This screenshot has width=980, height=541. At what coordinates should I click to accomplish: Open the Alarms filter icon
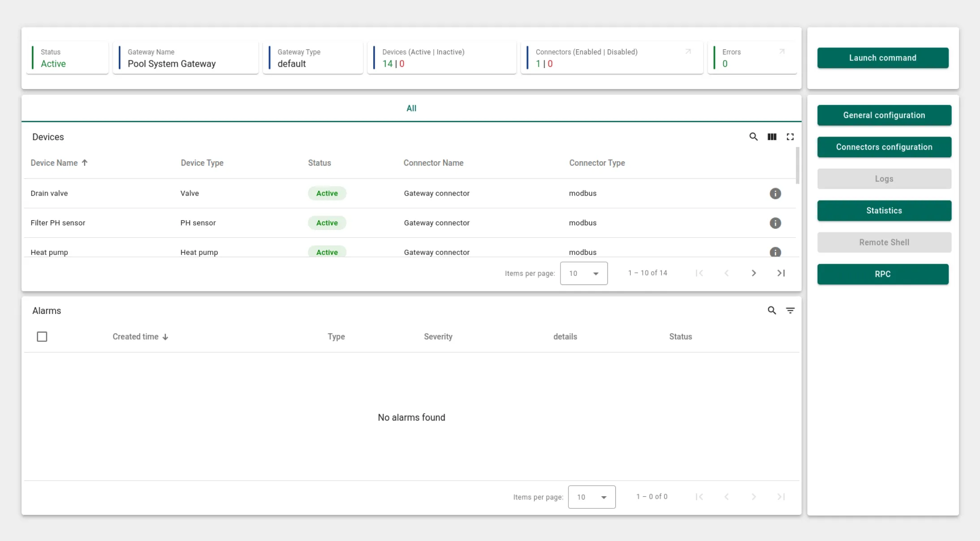click(790, 310)
